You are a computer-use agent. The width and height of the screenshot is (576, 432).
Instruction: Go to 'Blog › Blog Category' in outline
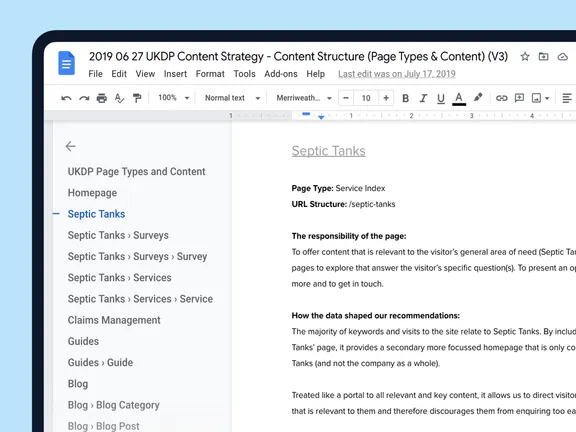tap(114, 405)
